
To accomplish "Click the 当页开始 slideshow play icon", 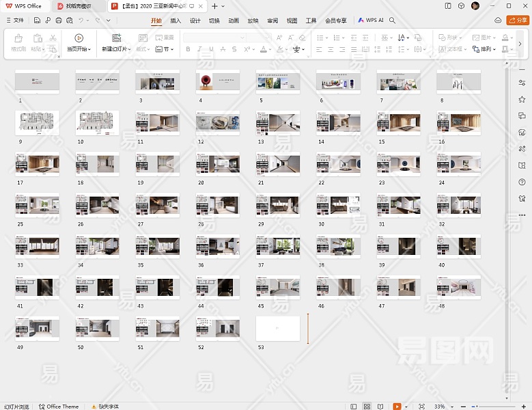I will 79,38.
